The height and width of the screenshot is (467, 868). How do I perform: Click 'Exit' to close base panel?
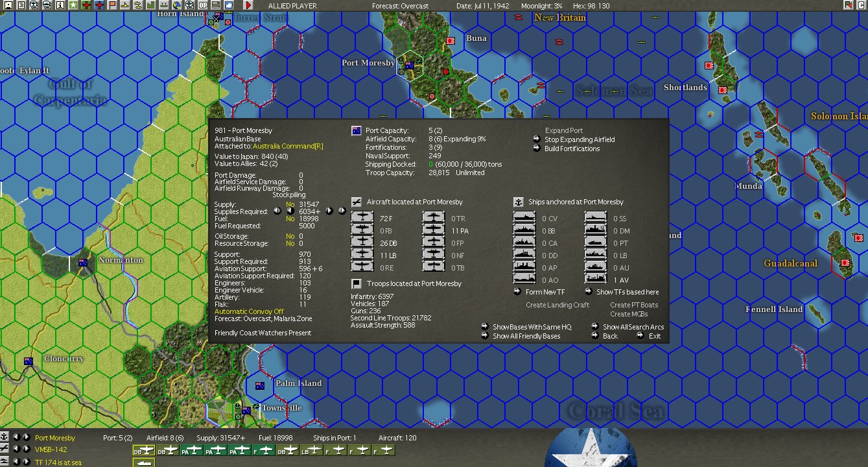point(655,337)
